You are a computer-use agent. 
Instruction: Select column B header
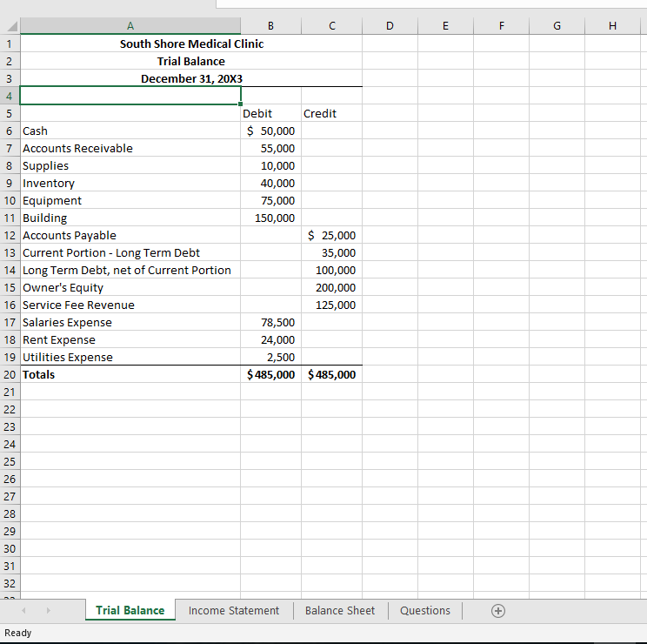coord(270,26)
